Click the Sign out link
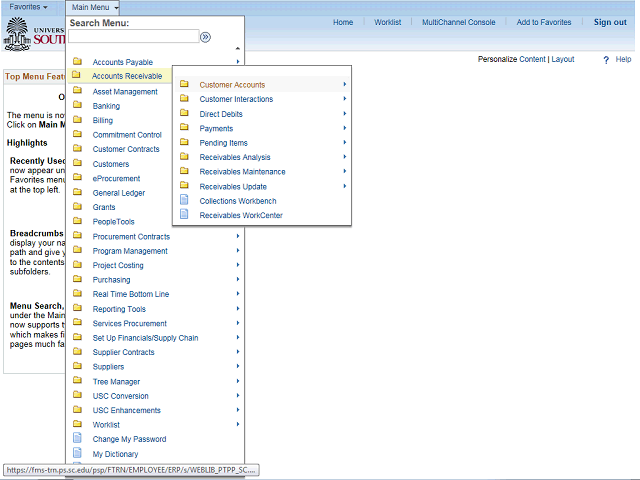The width and height of the screenshot is (640, 480). [x=610, y=22]
